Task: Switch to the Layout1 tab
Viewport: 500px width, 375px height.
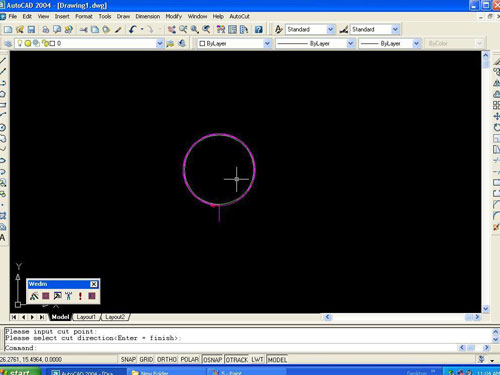Action: 86,317
